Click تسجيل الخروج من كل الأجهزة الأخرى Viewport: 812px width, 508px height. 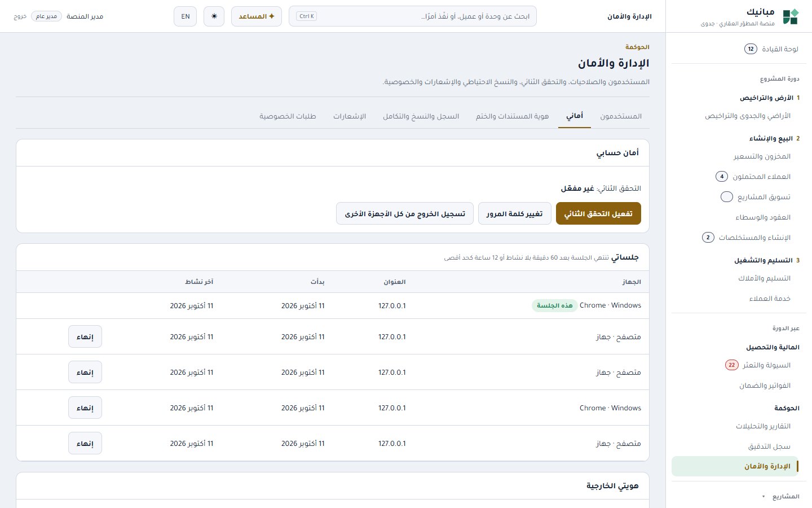tap(405, 213)
